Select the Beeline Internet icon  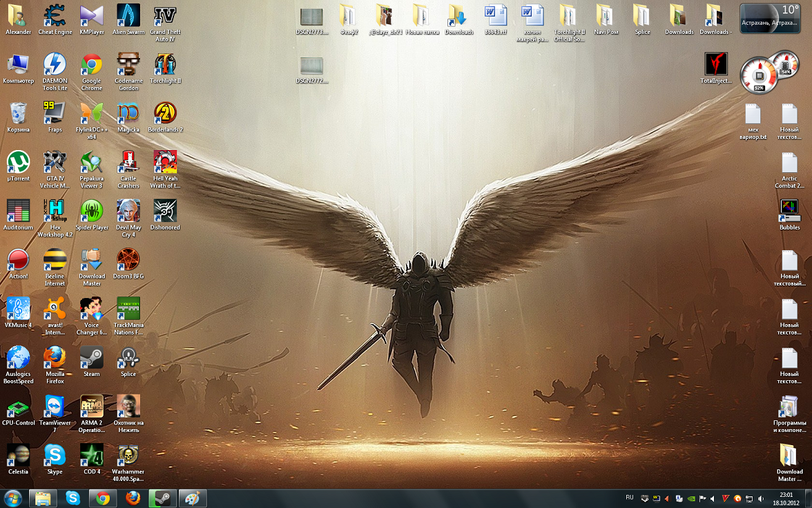click(55, 267)
